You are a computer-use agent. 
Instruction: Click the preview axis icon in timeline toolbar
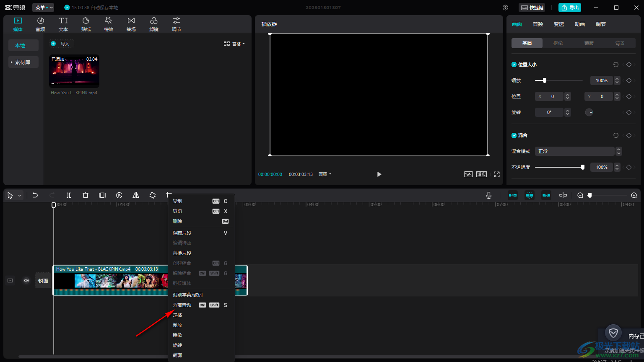tap(563, 195)
